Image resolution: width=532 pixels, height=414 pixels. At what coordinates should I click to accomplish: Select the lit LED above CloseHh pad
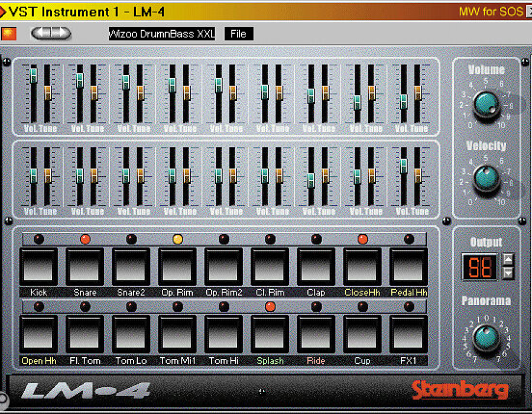tap(363, 240)
